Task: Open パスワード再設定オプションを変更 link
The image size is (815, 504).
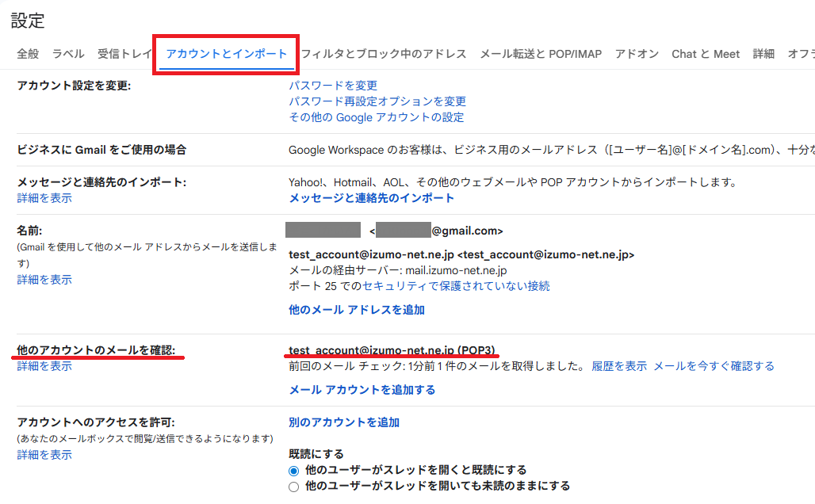Action: click(377, 101)
